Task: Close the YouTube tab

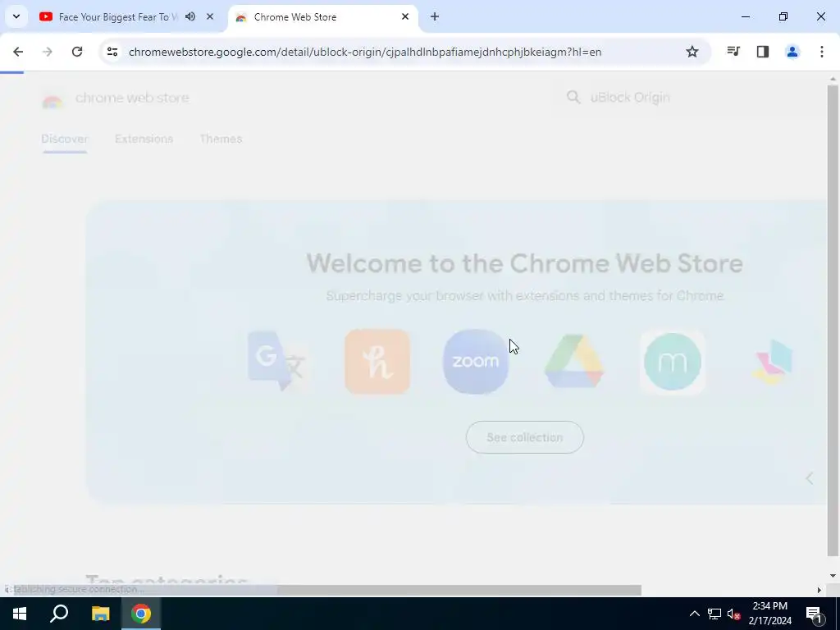Action: (210, 16)
